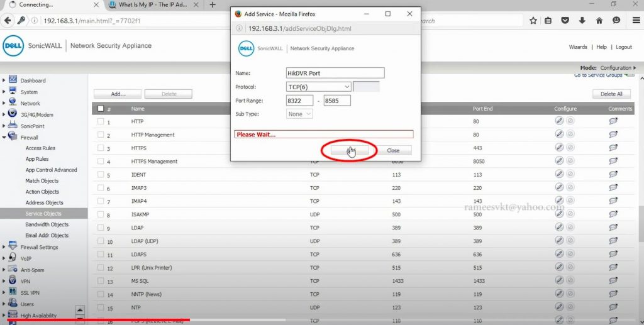Click the Pocket icon in Firefox toolbar

click(565, 21)
